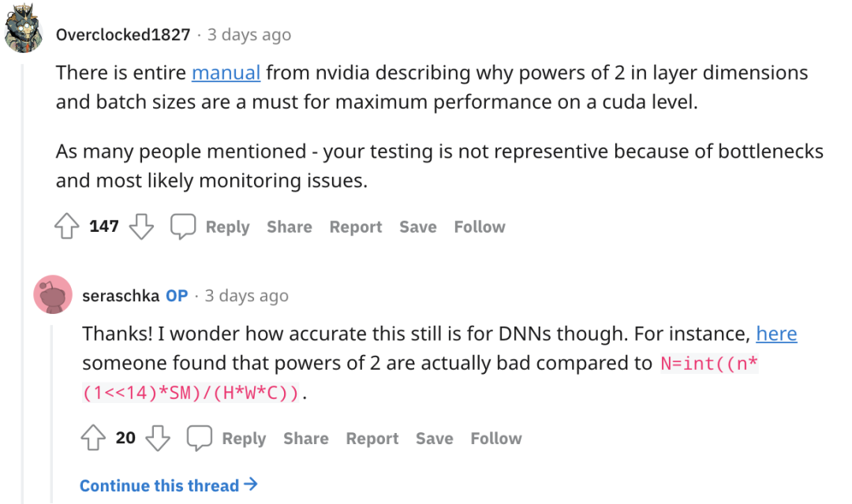Click reply speech bubble on Overclocked1827's comment
852x504 pixels.
pos(183,227)
